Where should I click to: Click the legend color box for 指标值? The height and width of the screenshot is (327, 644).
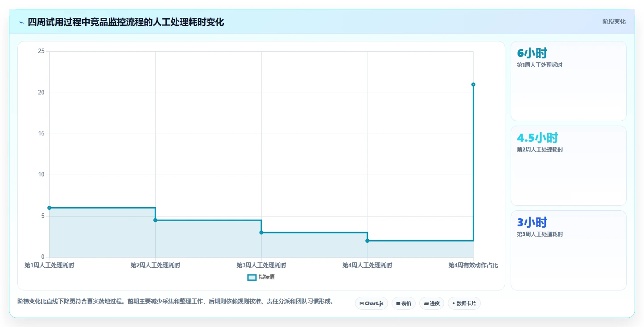(x=252, y=277)
